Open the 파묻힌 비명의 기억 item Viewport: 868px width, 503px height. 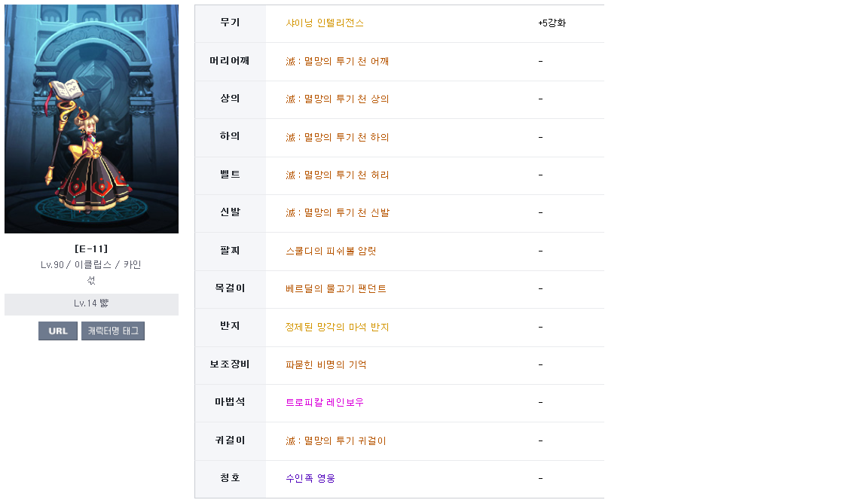tap(326, 365)
